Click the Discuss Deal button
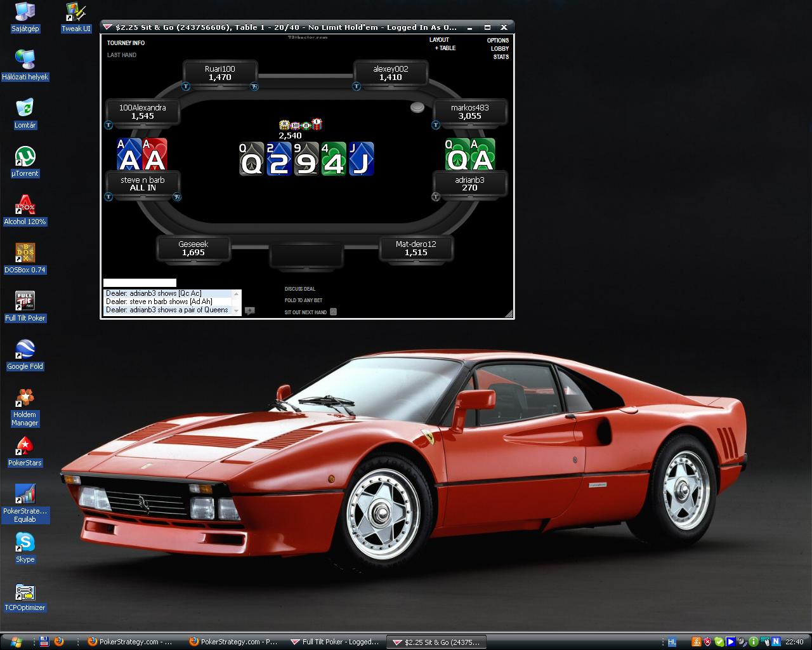This screenshot has height=650, width=812. [x=300, y=289]
